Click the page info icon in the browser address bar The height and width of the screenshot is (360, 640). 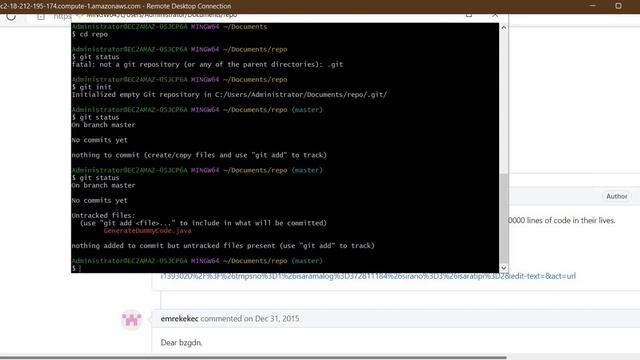(x=41, y=16)
